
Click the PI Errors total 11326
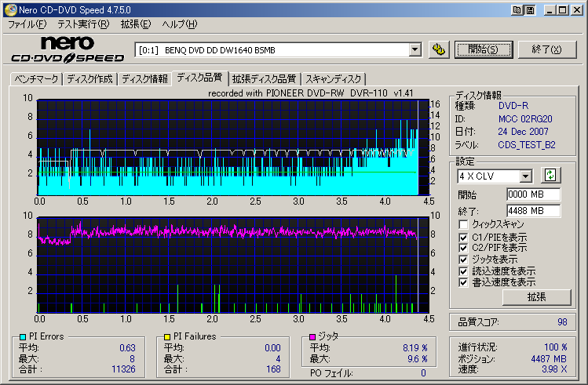(x=123, y=369)
